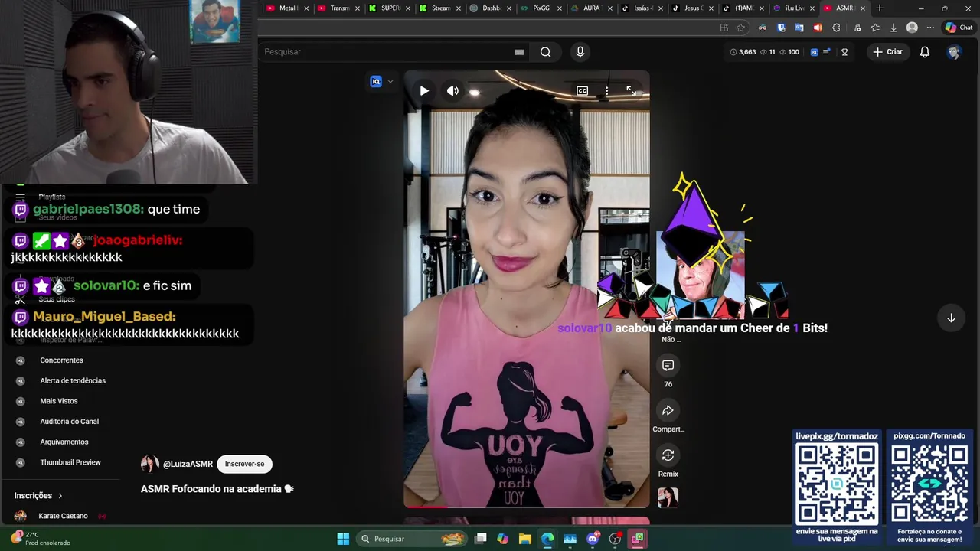Switch to the Metal browser tab
Viewport: 980px width, 551px height.
pos(287,8)
